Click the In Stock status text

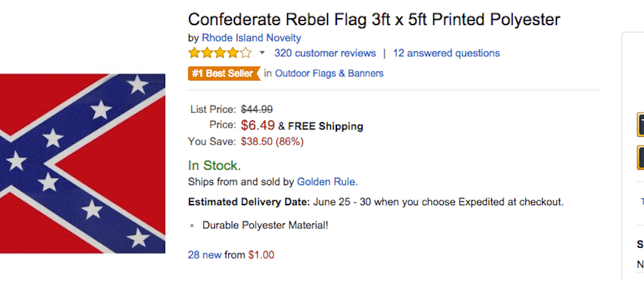tap(214, 165)
